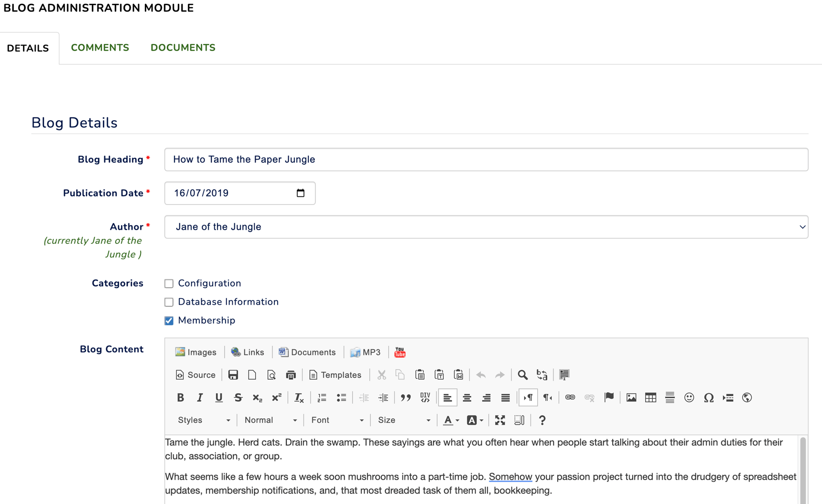Open the Normal paragraph format dropdown
The height and width of the screenshot is (504, 822).
tap(270, 420)
